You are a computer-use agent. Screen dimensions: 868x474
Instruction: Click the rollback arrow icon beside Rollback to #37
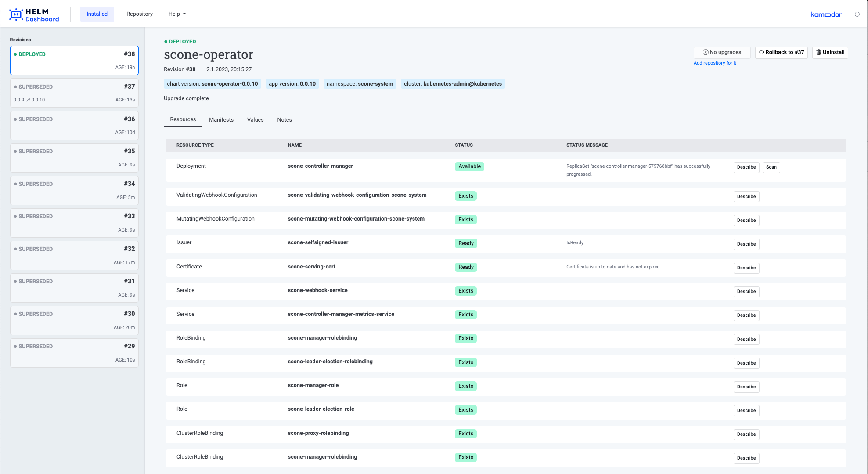click(x=761, y=52)
